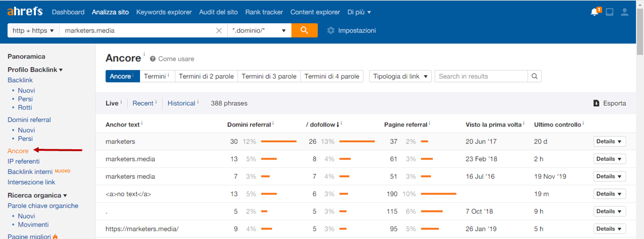Sort by Visto la prima volta column
Viewport: 644px width, 239px height.
tap(494, 125)
